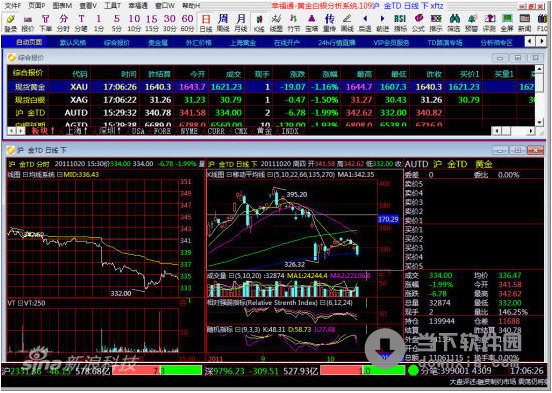Viewport: 552px width, 393px height.
Task: Switch to the K线 candlestick chart icon
Action: [x=259, y=23]
